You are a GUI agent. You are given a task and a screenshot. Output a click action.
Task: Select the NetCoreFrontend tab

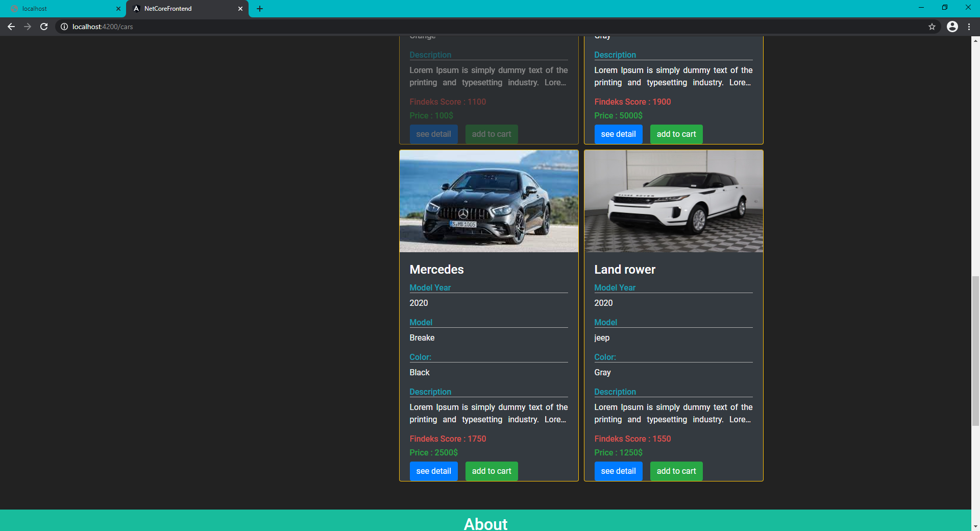coord(187,9)
